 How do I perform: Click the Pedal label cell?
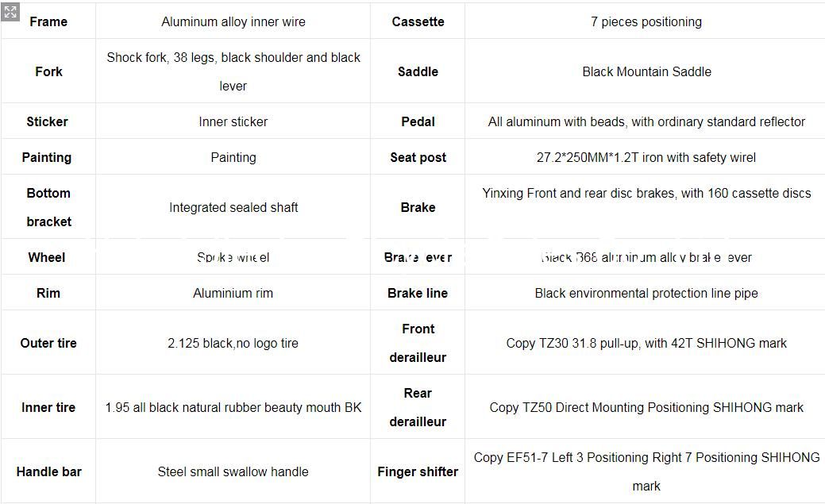[x=418, y=121]
